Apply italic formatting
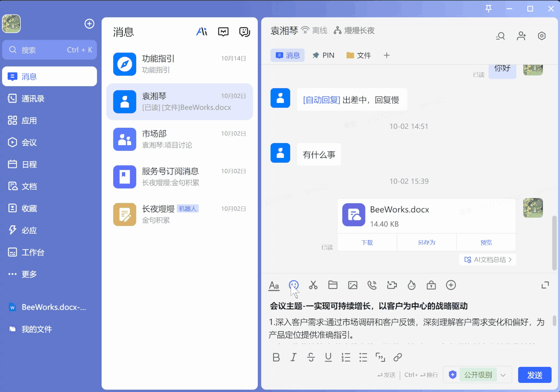Viewport: 560px width, 392px height. click(x=293, y=357)
